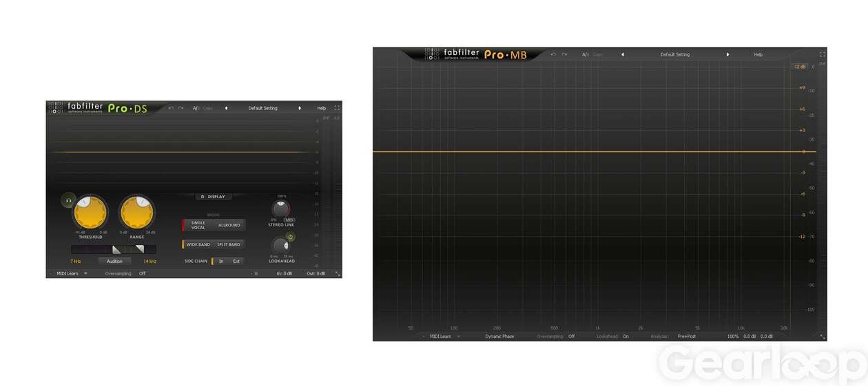The width and height of the screenshot is (868, 386).
Task: Open the Lookahead On setting in Pro-MB
Action: coord(626,336)
